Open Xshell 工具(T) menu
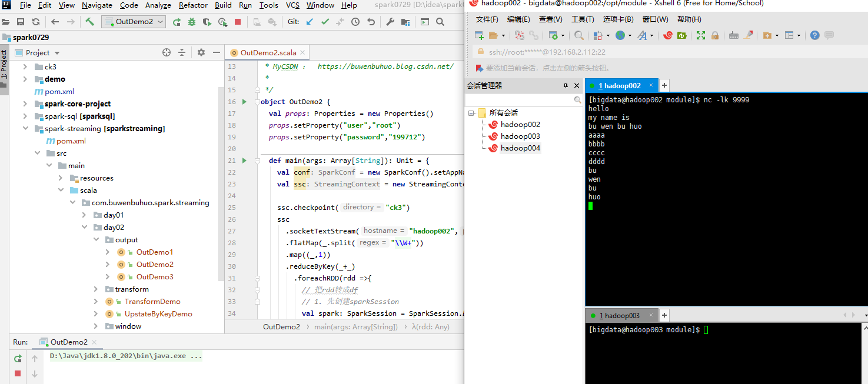 (583, 19)
